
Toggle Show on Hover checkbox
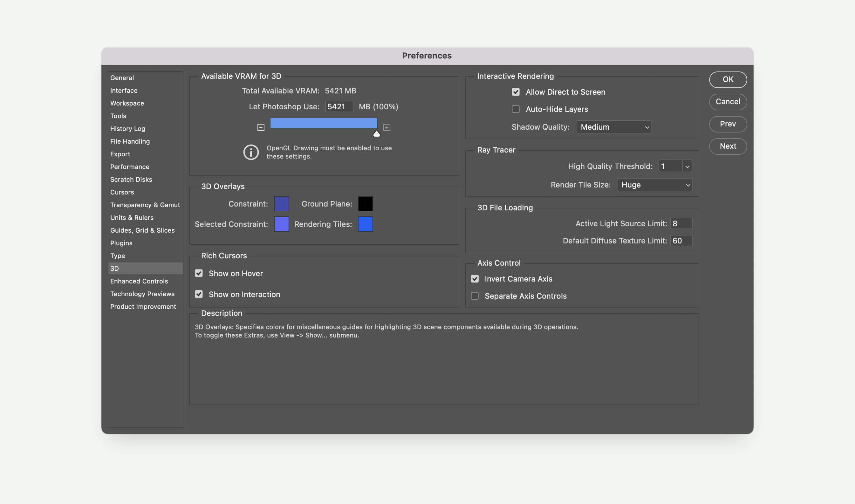(199, 273)
